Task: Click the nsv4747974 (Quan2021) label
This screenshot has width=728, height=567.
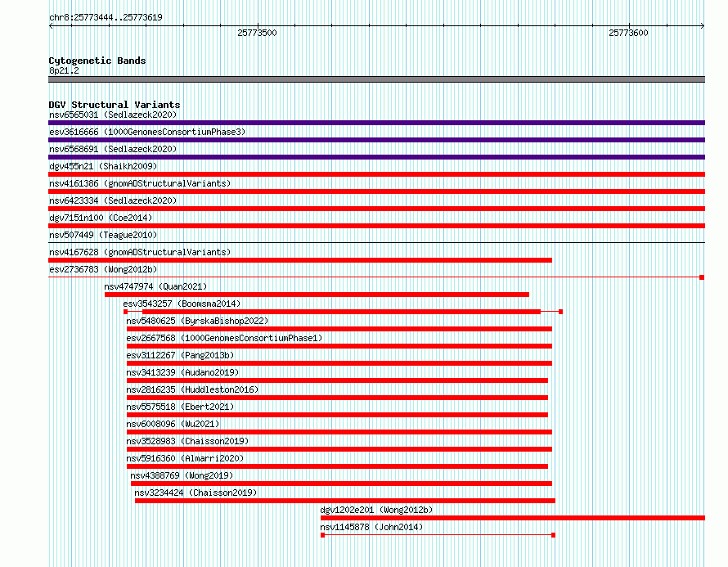Action: [155, 286]
